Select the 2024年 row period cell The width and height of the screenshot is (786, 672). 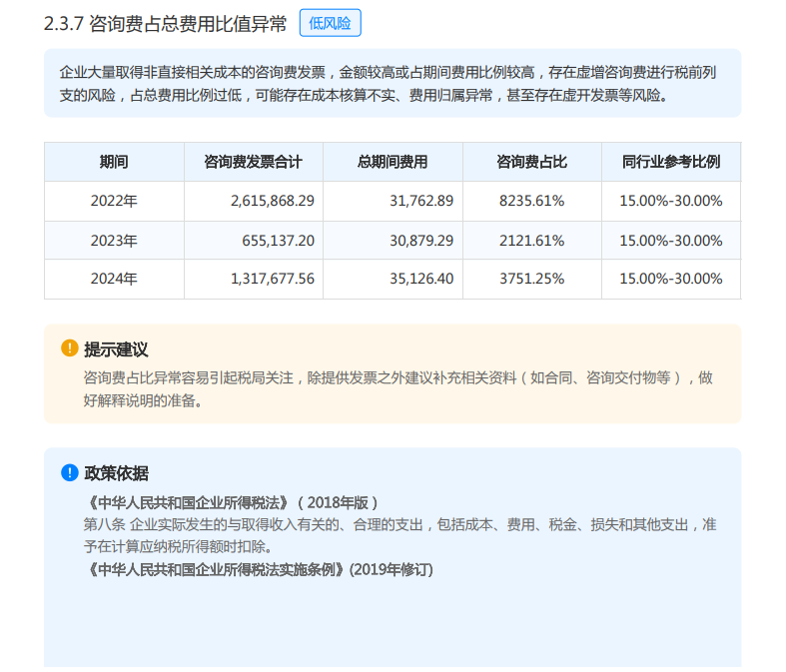tap(114, 280)
